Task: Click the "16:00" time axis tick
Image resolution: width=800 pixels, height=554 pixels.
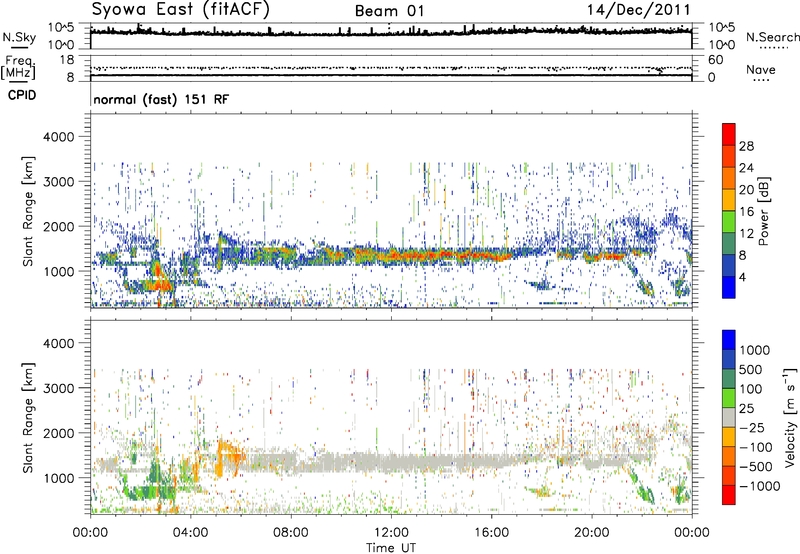Action: point(491,533)
